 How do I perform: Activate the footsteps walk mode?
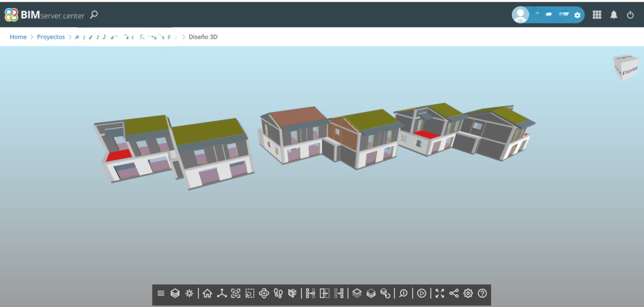coord(279,293)
